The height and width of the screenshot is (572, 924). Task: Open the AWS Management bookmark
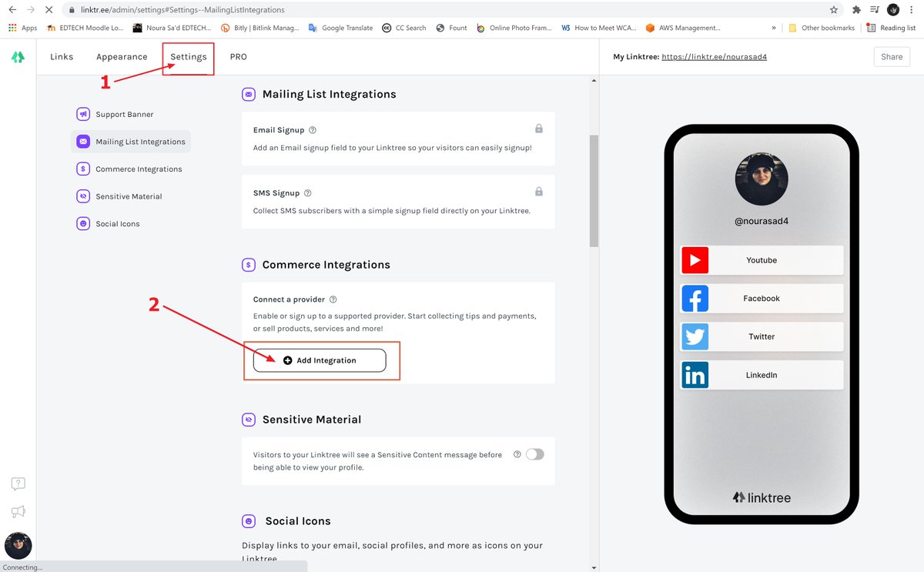tap(683, 28)
